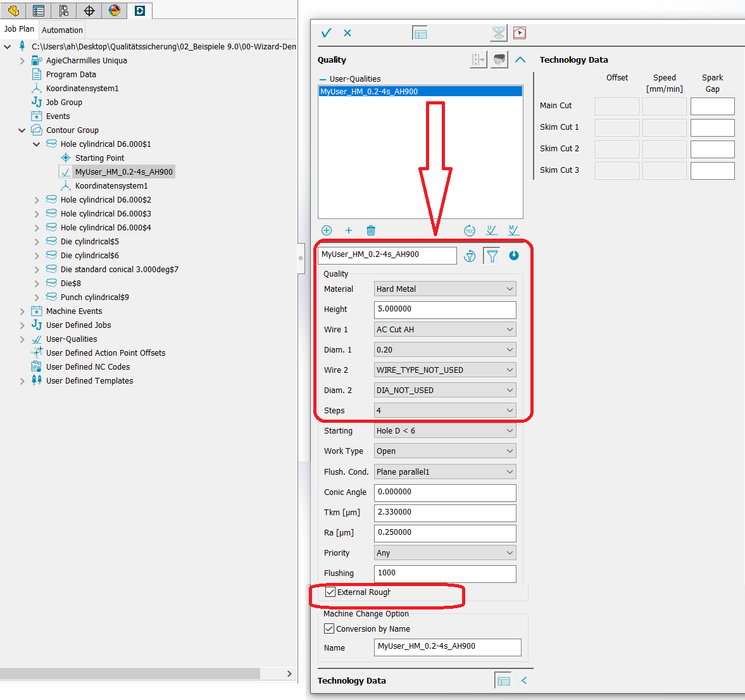
Task: Toggle the funnel filter button
Action: click(492, 256)
